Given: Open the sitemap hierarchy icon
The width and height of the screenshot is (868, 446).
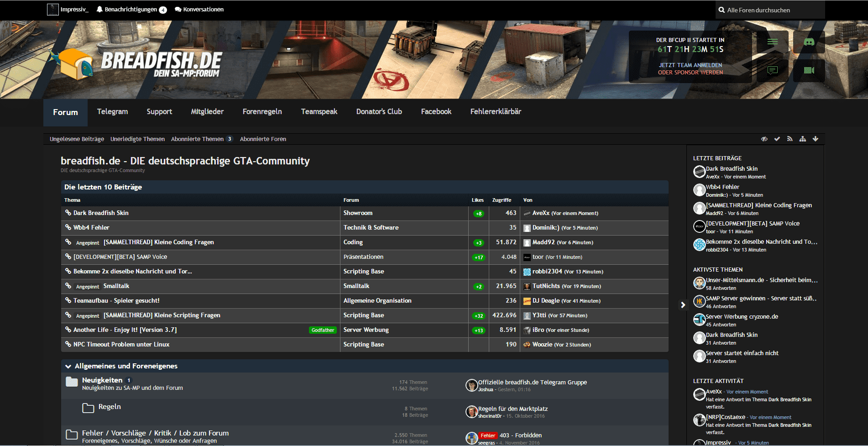Looking at the screenshot, I should tap(802, 139).
